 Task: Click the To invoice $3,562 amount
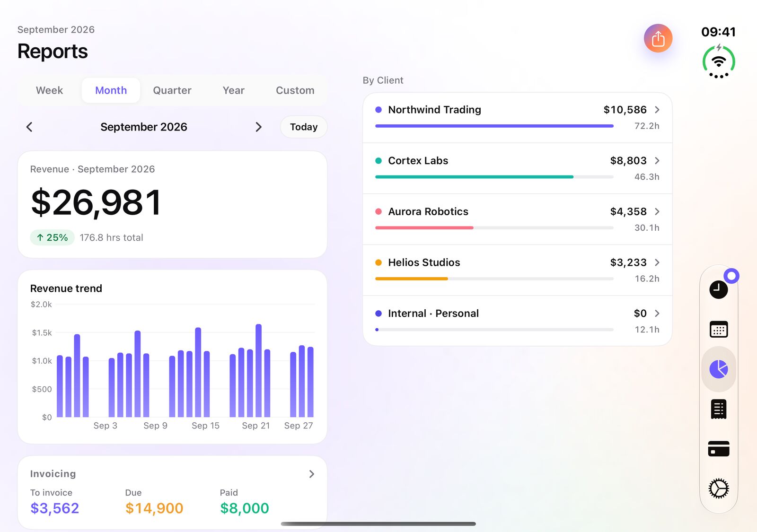(x=55, y=508)
